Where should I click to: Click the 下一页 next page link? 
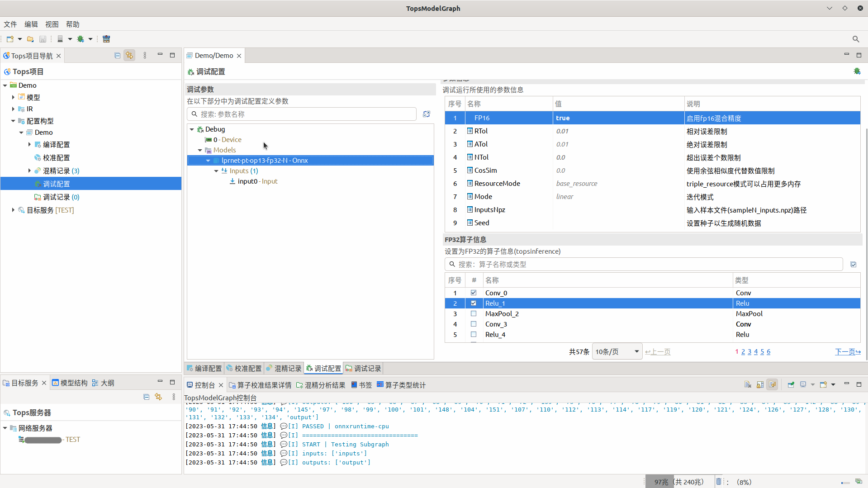[x=848, y=351]
